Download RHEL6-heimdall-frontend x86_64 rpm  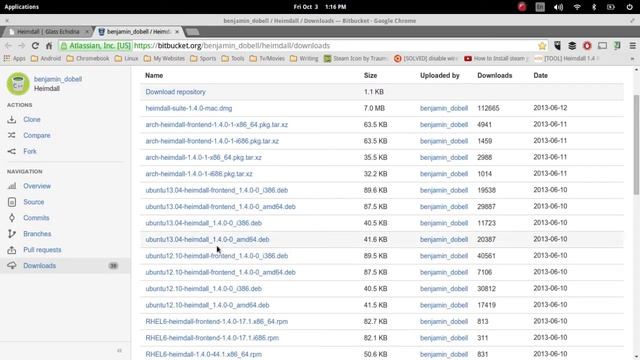click(217, 322)
